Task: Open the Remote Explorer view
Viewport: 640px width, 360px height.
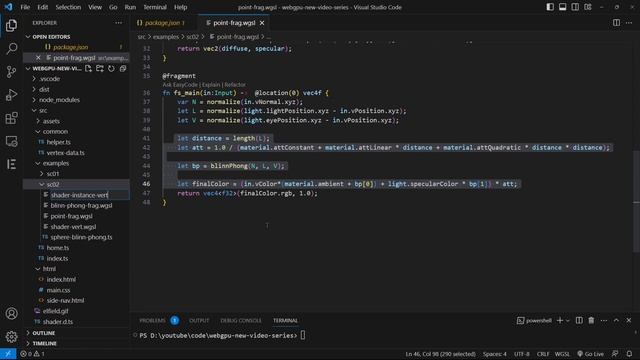Action: pos(11,141)
